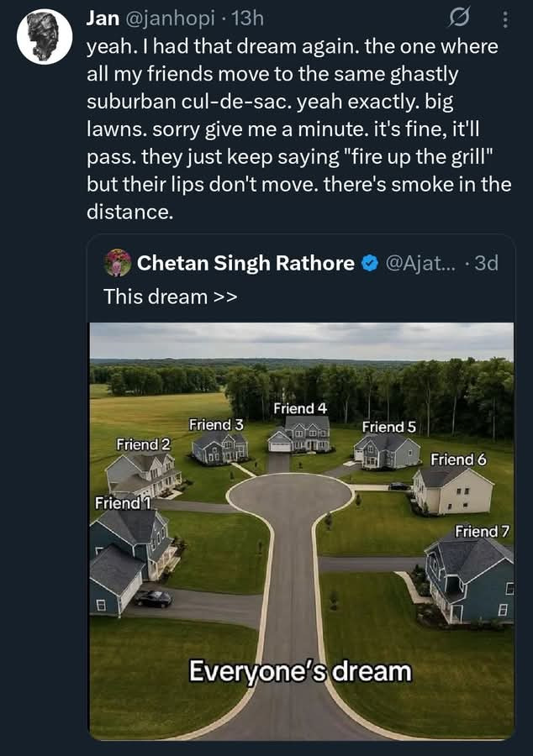533x756 pixels.
Task: Click the slashed-circle icon beside the timestamp
Action: [460, 18]
